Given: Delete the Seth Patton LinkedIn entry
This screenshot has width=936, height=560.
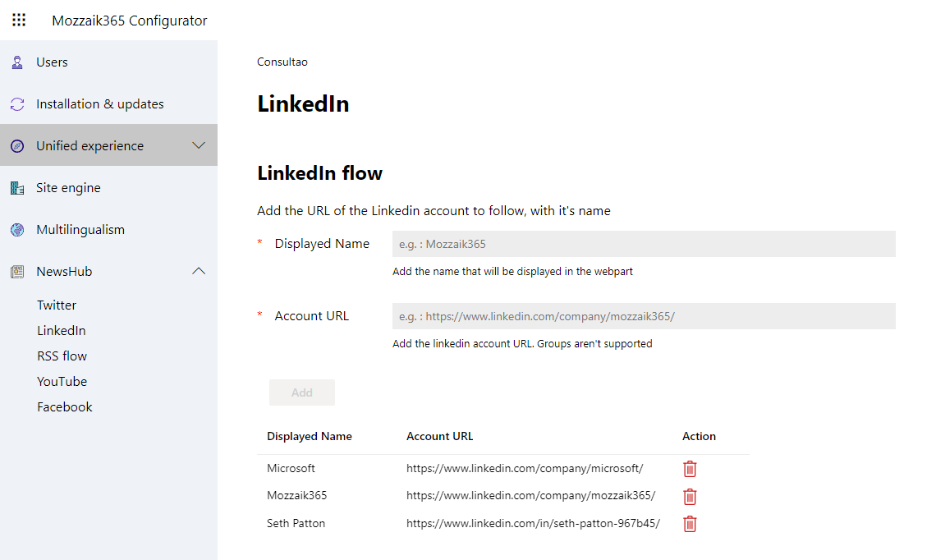Looking at the screenshot, I should coord(690,524).
